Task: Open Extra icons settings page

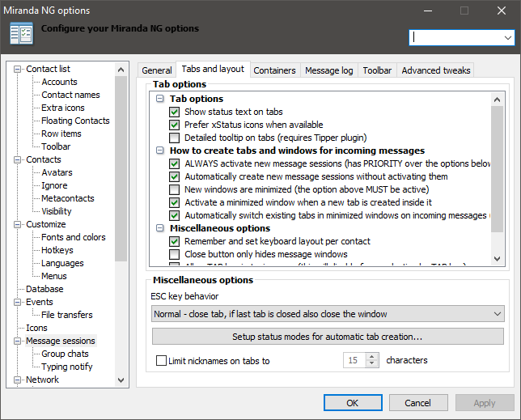Action: (x=63, y=108)
